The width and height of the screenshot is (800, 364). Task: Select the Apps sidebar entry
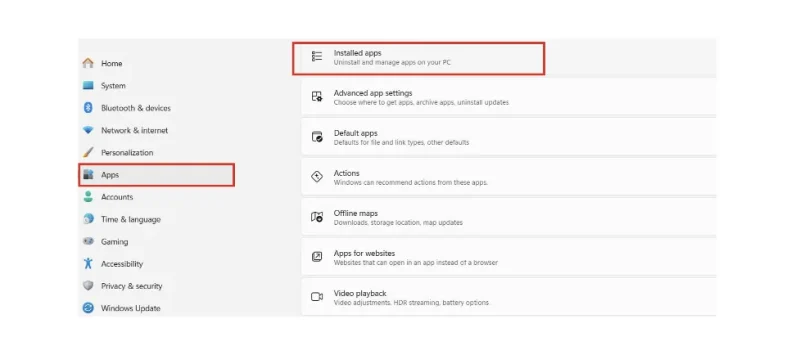[156, 175]
